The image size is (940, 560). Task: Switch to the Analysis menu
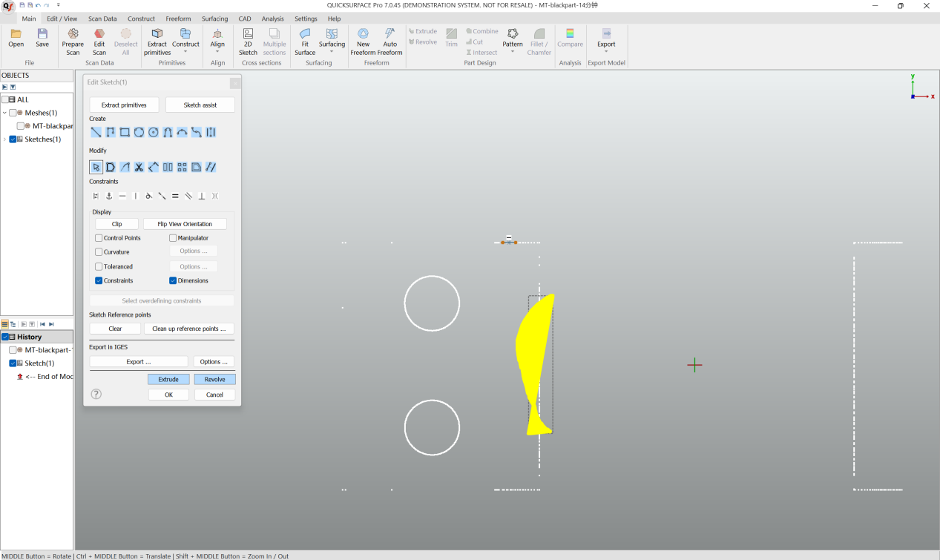click(x=272, y=19)
